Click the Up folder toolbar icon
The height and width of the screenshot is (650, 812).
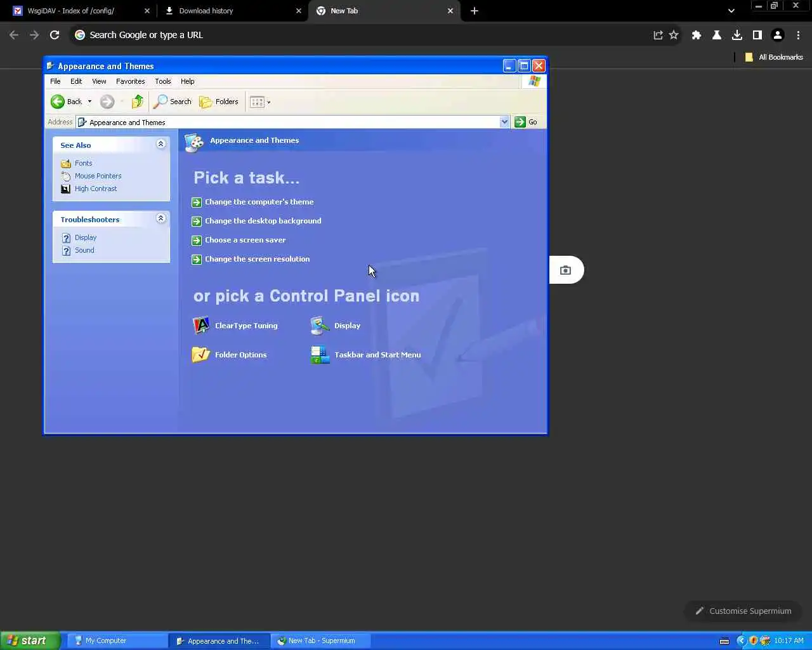coord(138,102)
